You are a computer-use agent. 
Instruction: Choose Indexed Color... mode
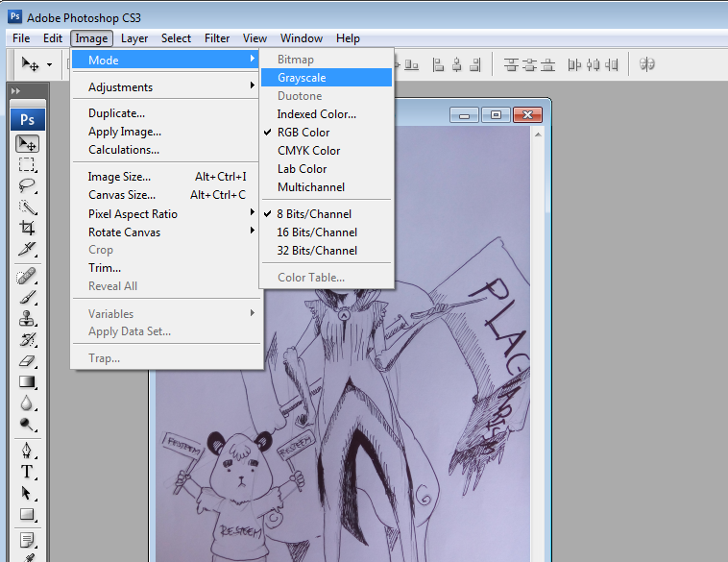point(327,114)
